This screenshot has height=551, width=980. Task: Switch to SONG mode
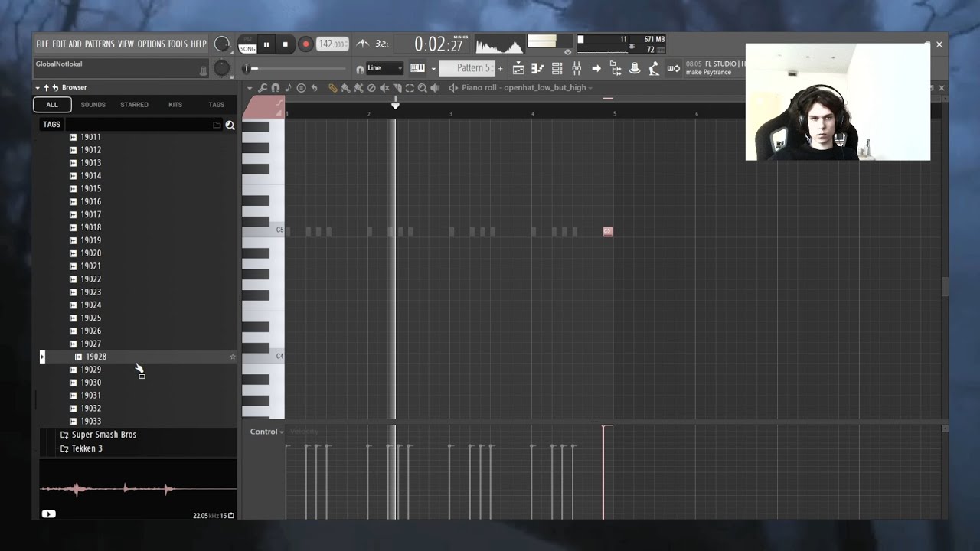(247, 48)
